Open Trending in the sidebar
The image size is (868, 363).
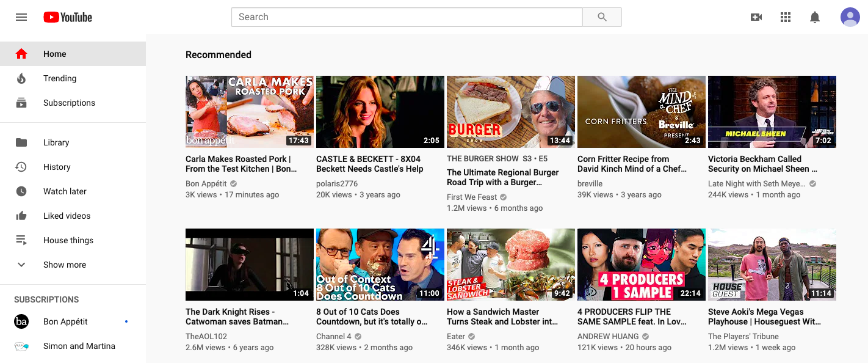73,78
